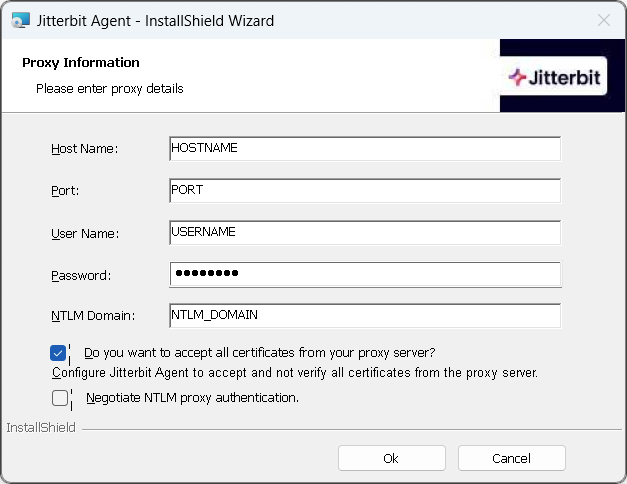Focus the Host Name input field
The width and height of the screenshot is (627, 484).
pos(365,149)
